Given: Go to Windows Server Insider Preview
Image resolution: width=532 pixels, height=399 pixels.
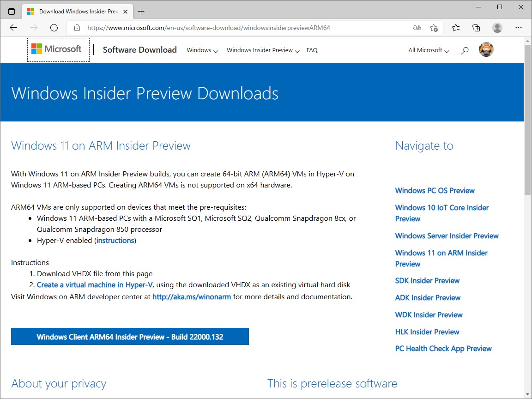Looking at the screenshot, I should click(447, 236).
